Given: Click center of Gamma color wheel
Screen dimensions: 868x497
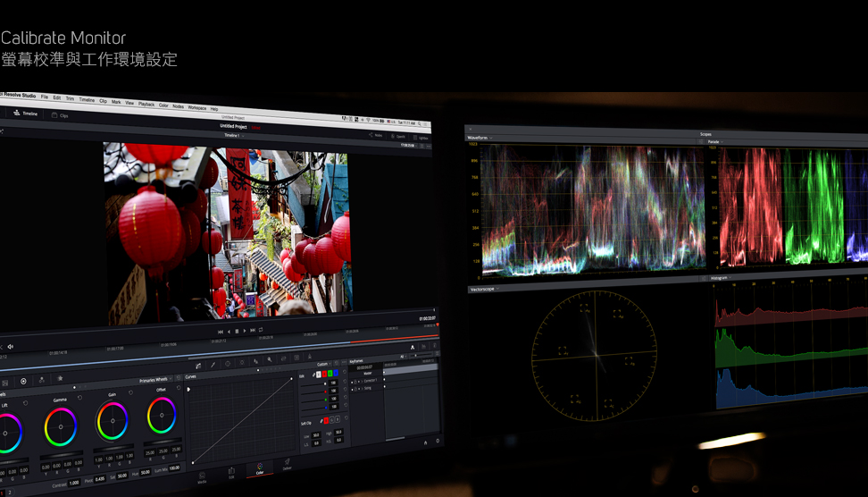Looking at the screenshot, I should point(61,426).
